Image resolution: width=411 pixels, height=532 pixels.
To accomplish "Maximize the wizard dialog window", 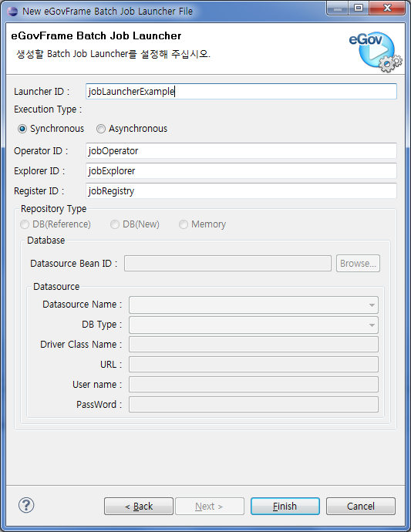I will coord(359,8).
